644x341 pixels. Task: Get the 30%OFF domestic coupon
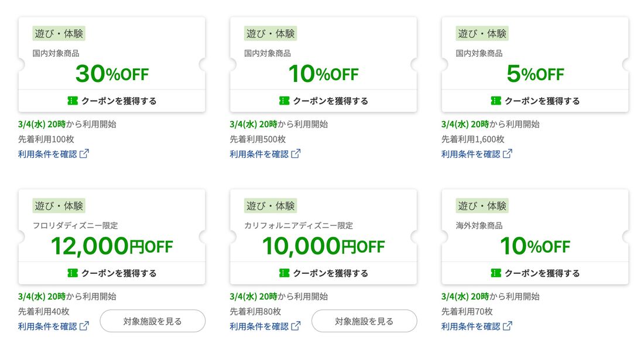coord(112,101)
